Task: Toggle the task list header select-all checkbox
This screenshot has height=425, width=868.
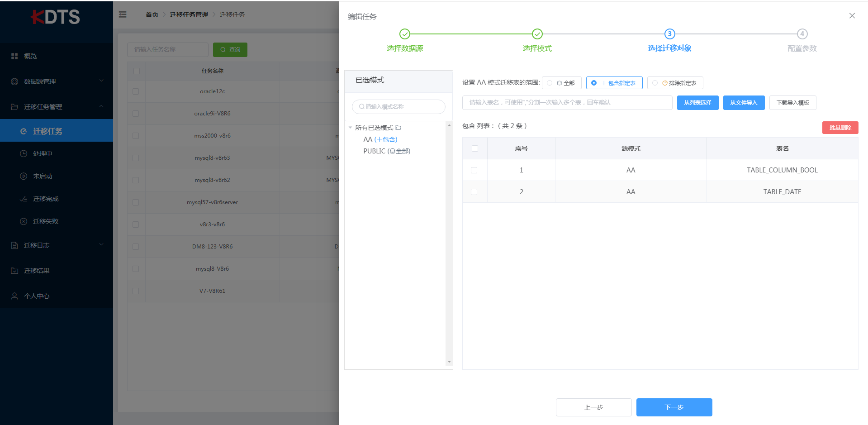Action: [x=137, y=71]
